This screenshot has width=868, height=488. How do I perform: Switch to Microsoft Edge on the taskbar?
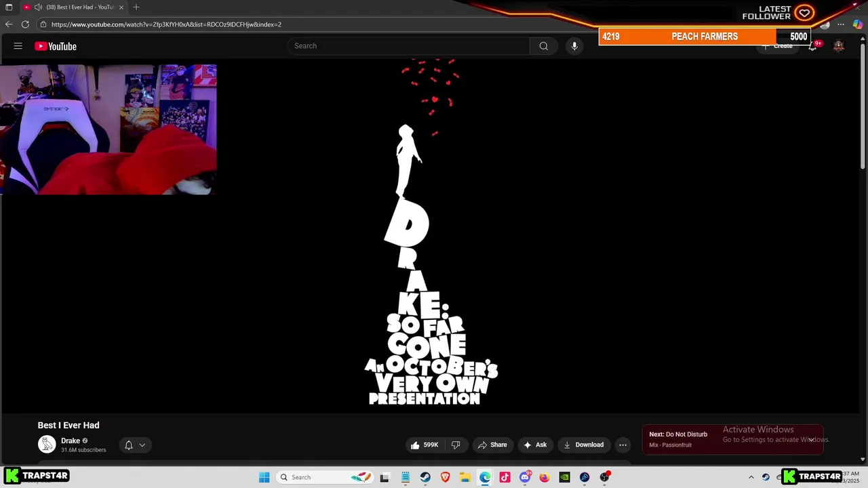coord(485,477)
